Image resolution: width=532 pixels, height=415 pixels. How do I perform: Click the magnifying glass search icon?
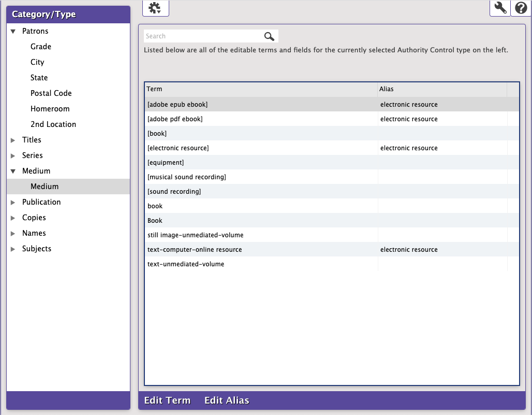[x=269, y=36]
